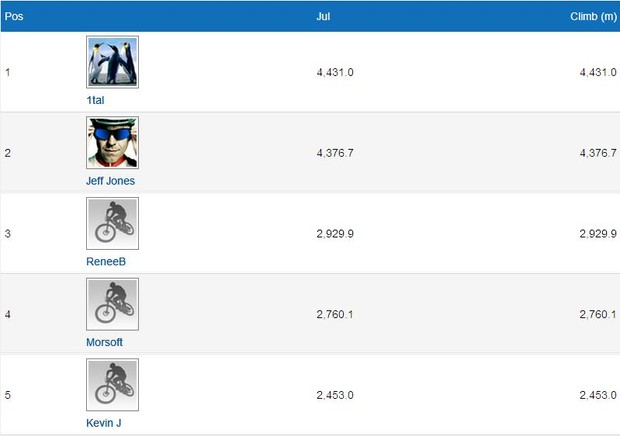This screenshot has width=620, height=436.
Task: Open Morsoft's default biker avatar icon
Action: click(x=112, y=304)
